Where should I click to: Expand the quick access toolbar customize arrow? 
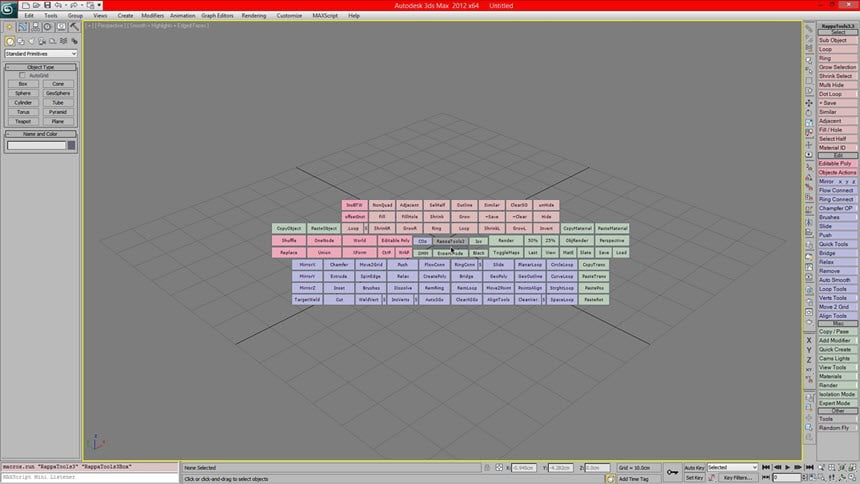tap(99, 5)
